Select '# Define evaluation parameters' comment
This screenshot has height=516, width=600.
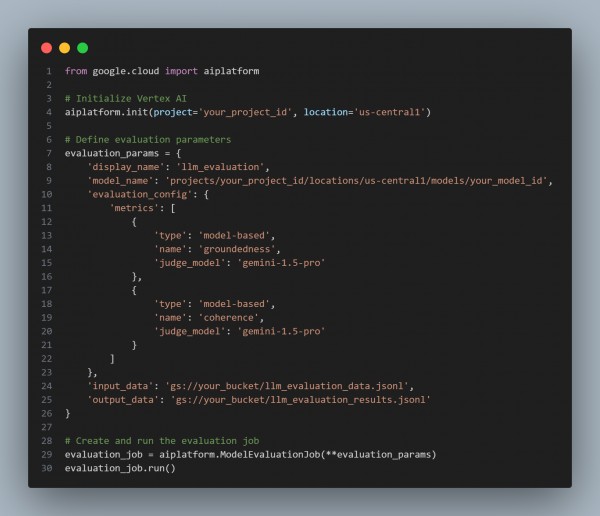(x=148, y=140)
